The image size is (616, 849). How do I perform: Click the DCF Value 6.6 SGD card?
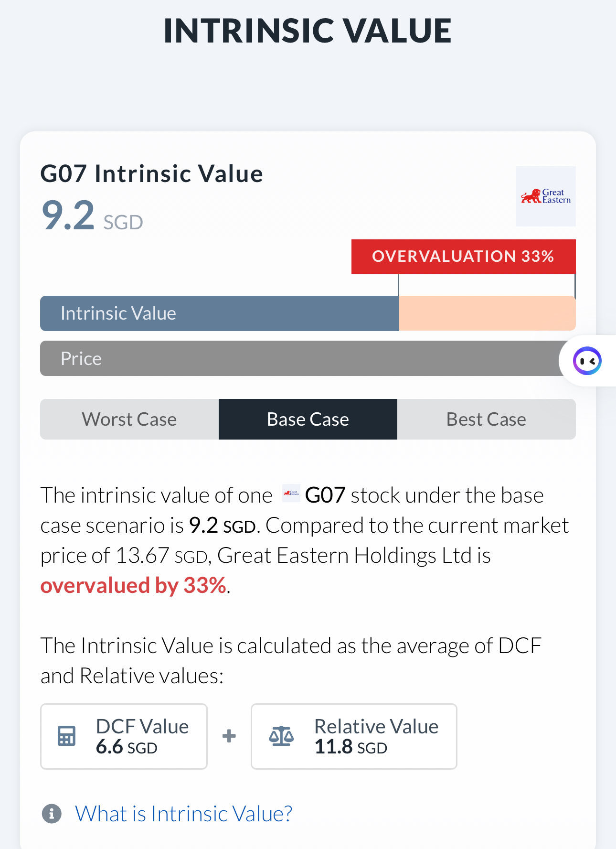pos(123,736)
